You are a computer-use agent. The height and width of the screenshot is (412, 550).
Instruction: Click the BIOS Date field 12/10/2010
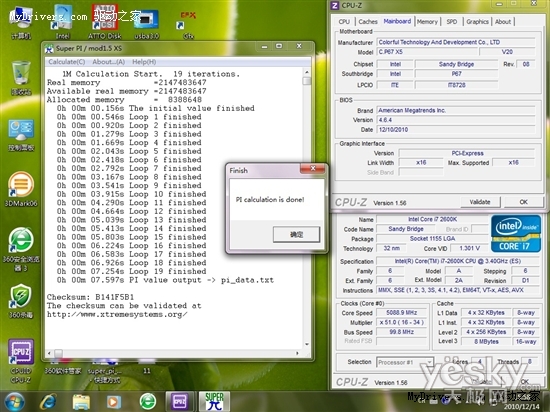coord(456,130)
